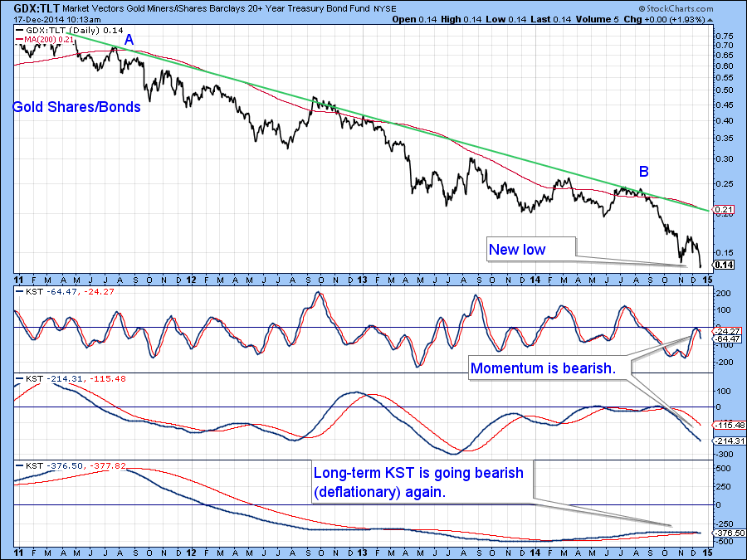Click the 0.50 price axis label
Screen dimensions: 747x560
tap(724, 90)
